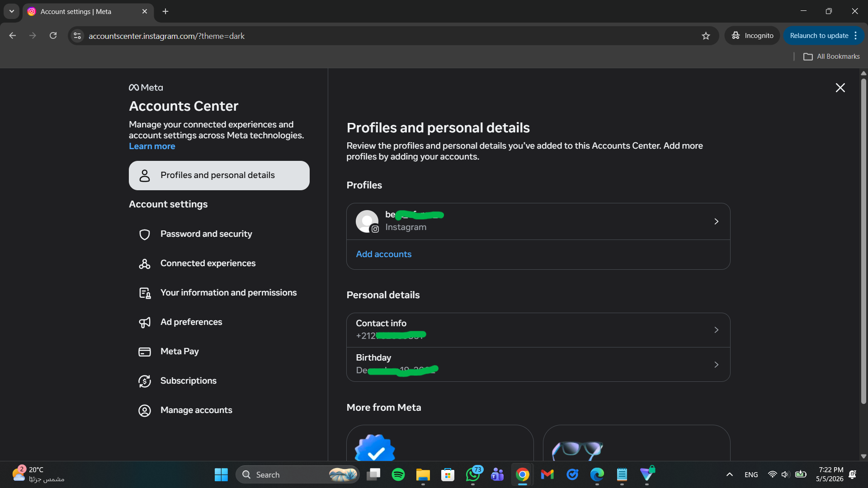The image size is (868, 488).
Task: Click the Meta logo
Action: (x=146, y=88)
